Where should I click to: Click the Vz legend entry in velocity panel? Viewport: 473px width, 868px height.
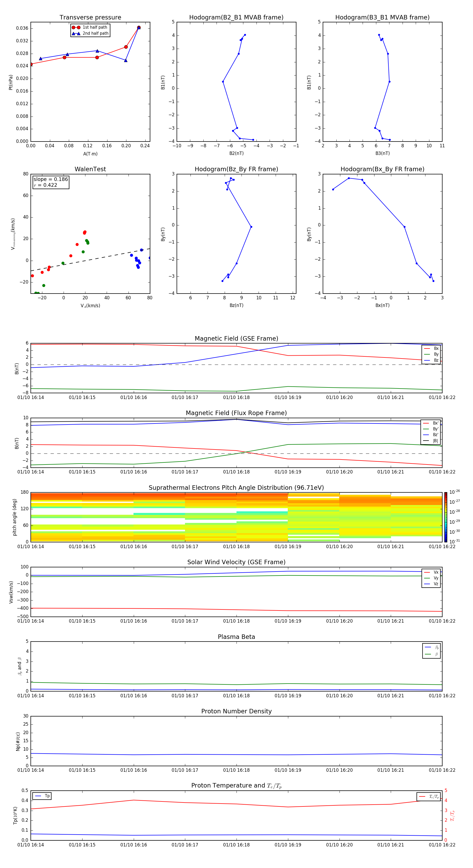tap(431, 584)
